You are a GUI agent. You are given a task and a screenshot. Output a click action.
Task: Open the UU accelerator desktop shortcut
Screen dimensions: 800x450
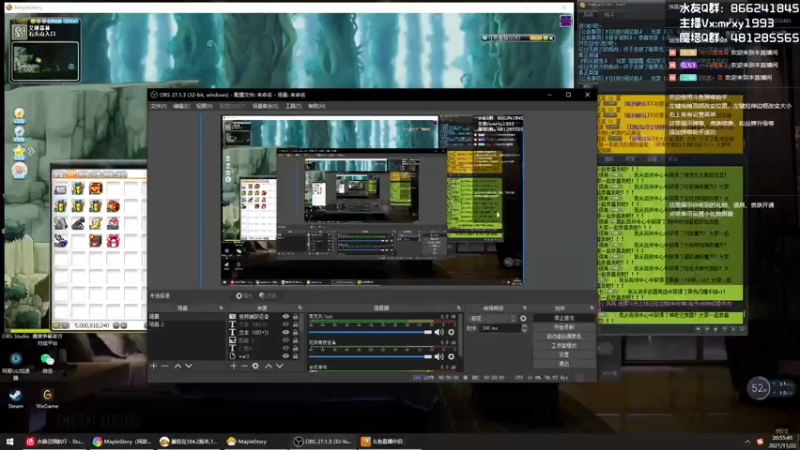(x=15, y=365)
